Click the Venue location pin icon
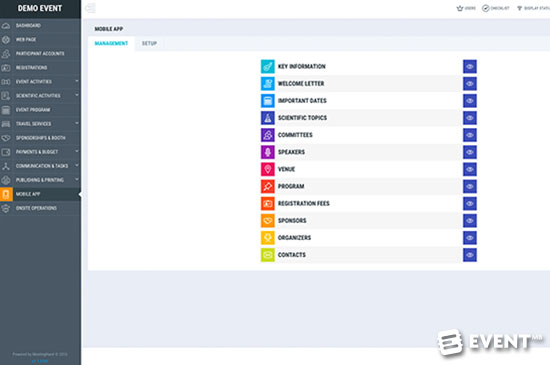 268,169
